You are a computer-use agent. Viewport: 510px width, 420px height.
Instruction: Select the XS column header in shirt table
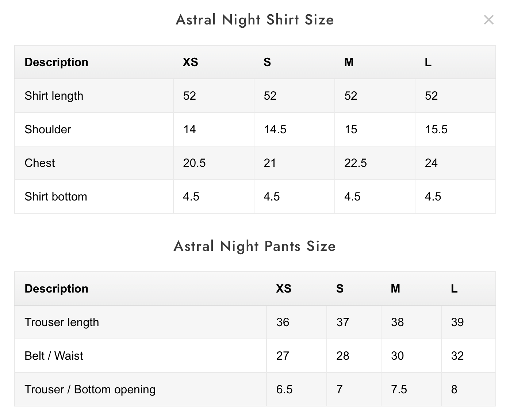click(x=190, y=62)
